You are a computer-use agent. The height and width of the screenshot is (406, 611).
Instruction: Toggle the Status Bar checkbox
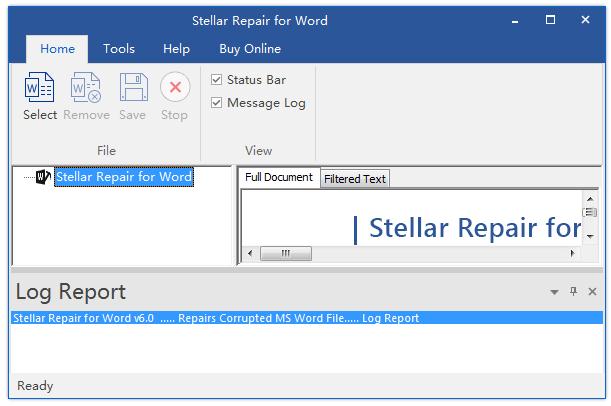point(217,79)
